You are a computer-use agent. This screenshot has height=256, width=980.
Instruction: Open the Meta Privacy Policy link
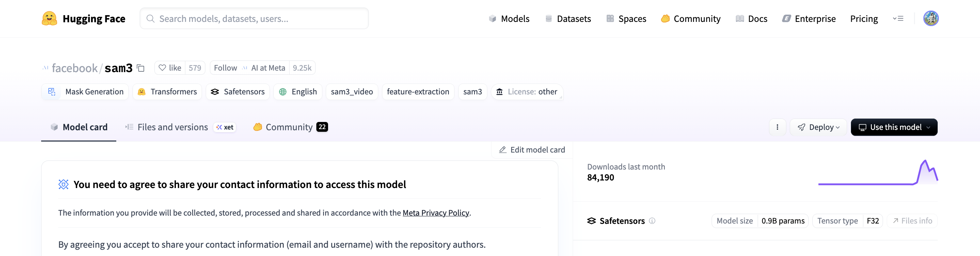pos(436,213)
